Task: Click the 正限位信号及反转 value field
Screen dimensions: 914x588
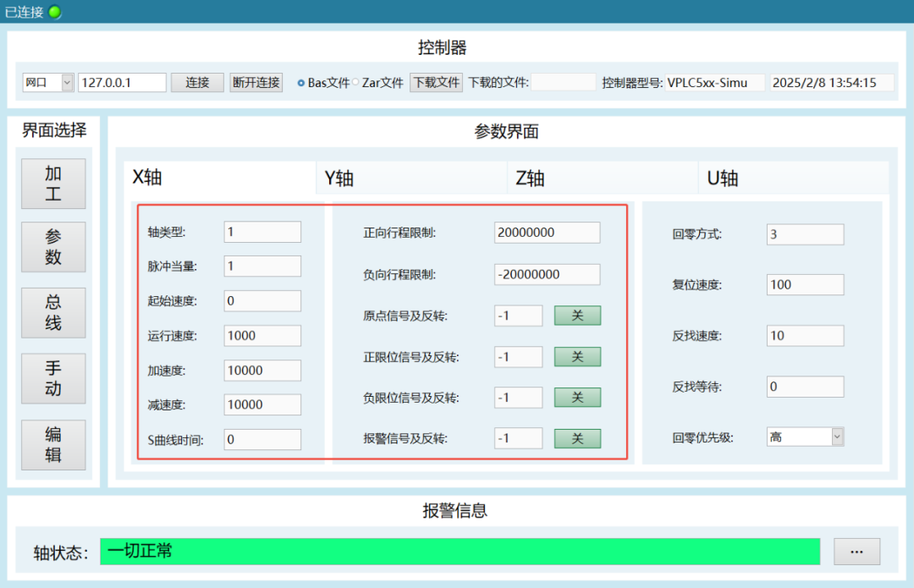Action: (518, 357)
